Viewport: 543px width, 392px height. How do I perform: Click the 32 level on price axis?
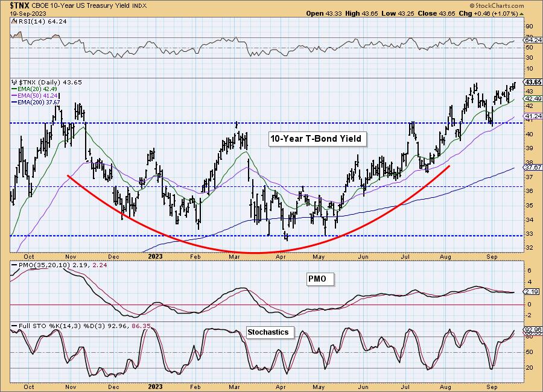tap(530, 248)
